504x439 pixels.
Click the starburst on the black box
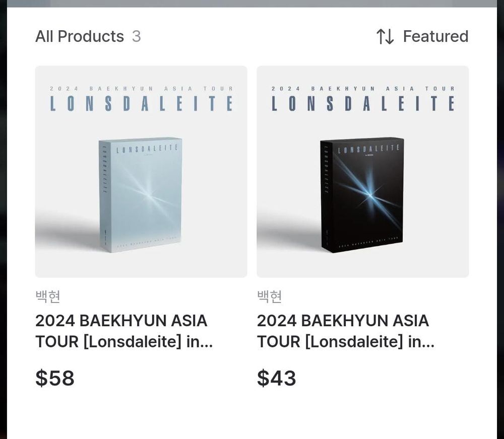(369, 195)
